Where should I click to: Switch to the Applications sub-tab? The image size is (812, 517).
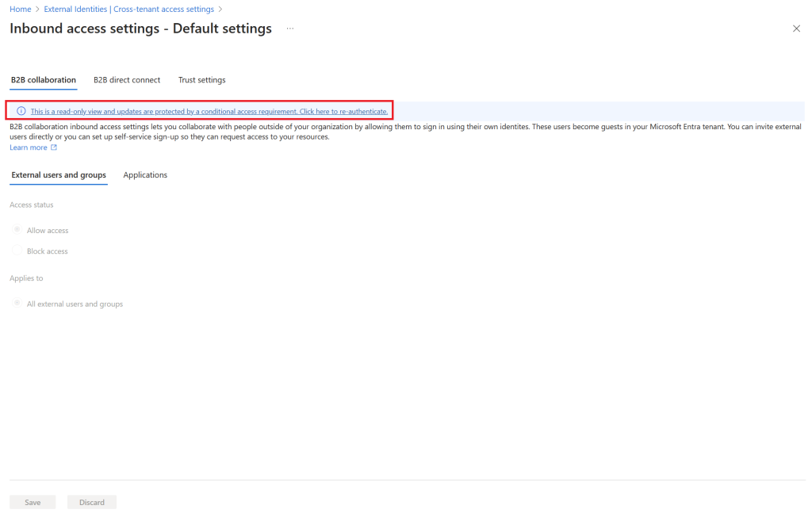(x=145, y=174)
